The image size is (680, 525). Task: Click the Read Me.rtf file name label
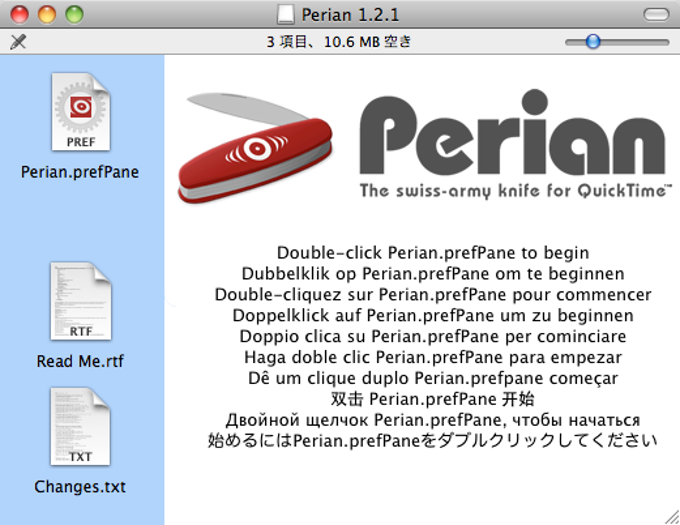[x=80, y=361]
